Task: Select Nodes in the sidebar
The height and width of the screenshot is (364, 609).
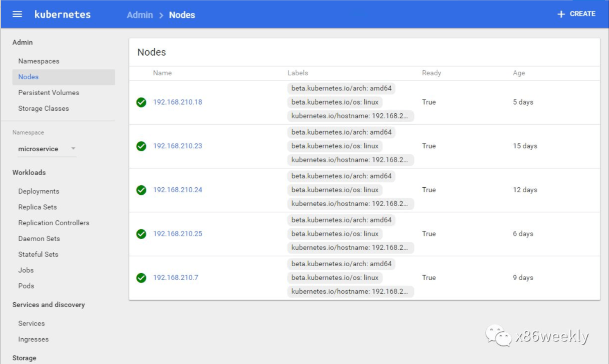Action: [63, 77]
